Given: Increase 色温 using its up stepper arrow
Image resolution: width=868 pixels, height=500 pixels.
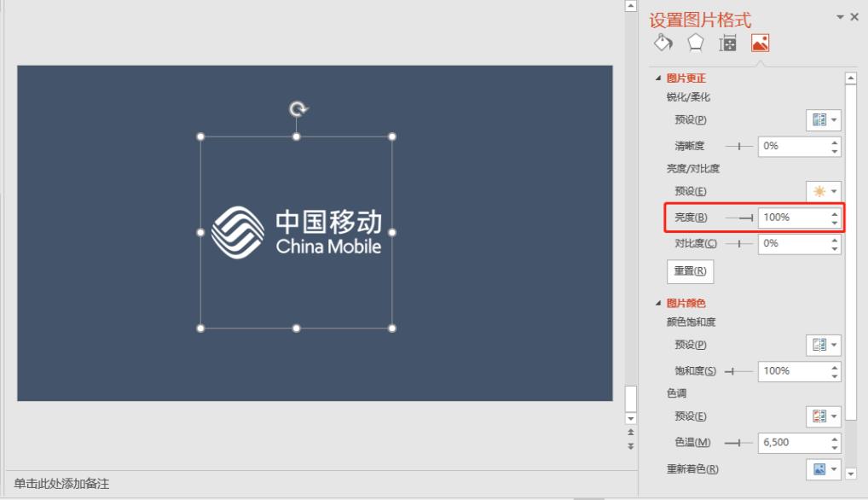Looking at the screenshot, I should pos(834,438).
